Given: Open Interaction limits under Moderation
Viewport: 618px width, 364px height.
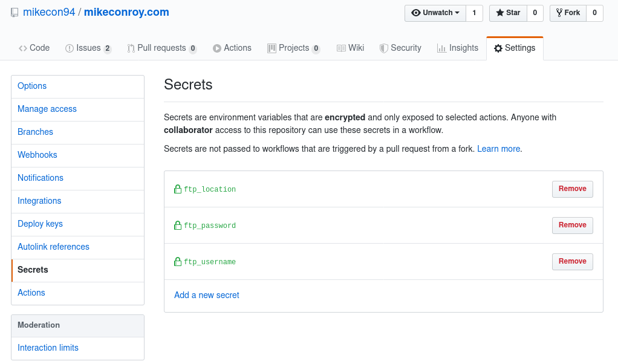Looking at the screenshot, I should (x=77, y=348).
